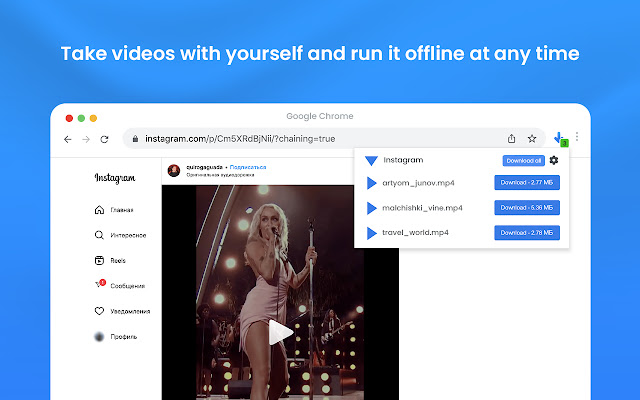Screen dimensions: 640x400
Task: Click the malchishki_vine.mp4 file name
Action: pyautogui.click(x=422, y=208)
